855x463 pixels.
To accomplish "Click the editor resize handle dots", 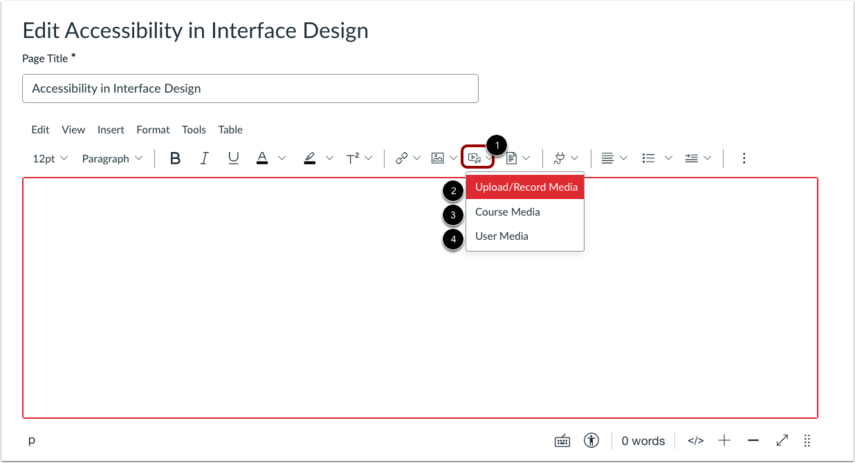I will 807,440.
